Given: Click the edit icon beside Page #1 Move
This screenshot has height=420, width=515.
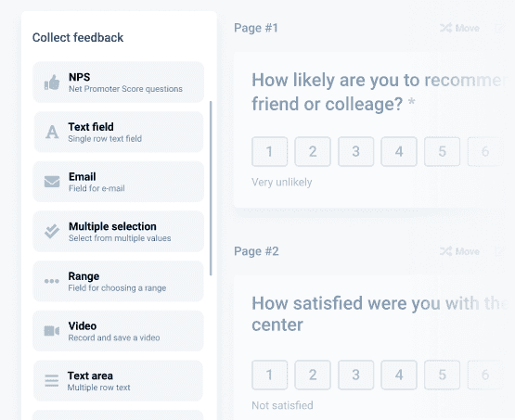Looking at the screenshot, I should pos(499,28).
